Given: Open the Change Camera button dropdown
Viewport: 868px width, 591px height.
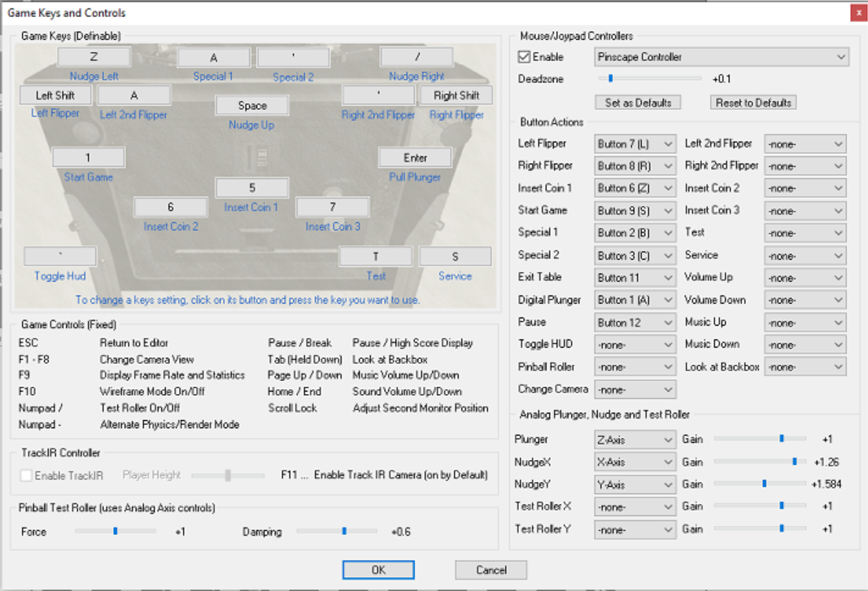Looking at the screenshot, I should click(635, 390).
